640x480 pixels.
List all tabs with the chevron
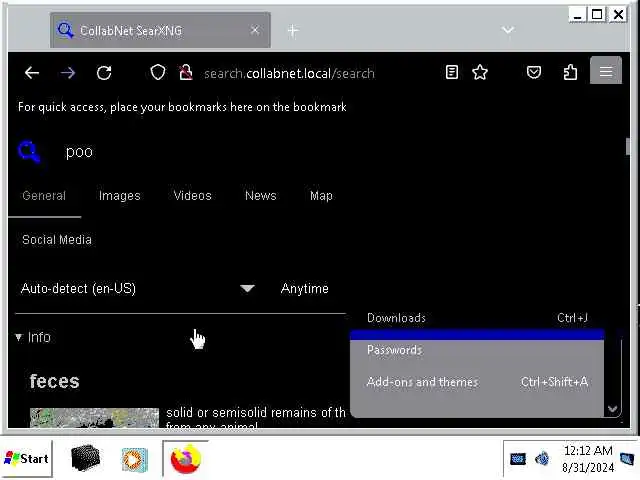508,30
